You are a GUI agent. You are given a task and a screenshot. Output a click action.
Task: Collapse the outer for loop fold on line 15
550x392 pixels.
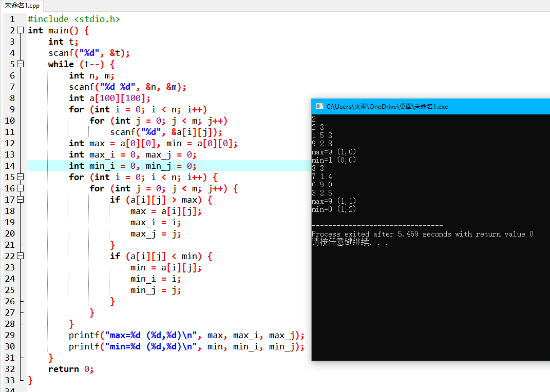21,177
